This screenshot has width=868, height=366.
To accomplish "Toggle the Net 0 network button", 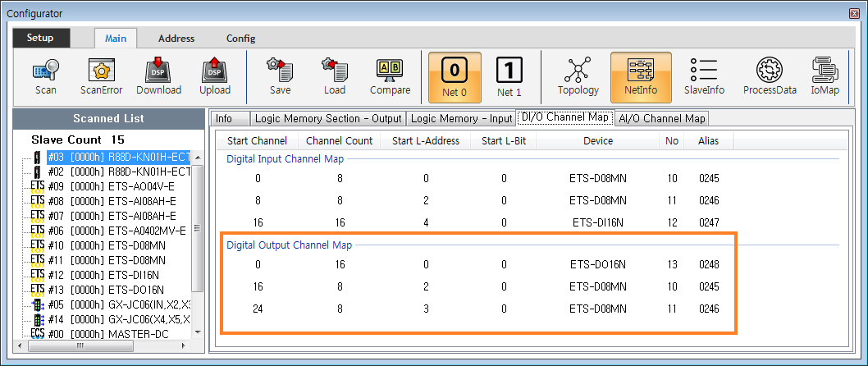I will [454, 76].
